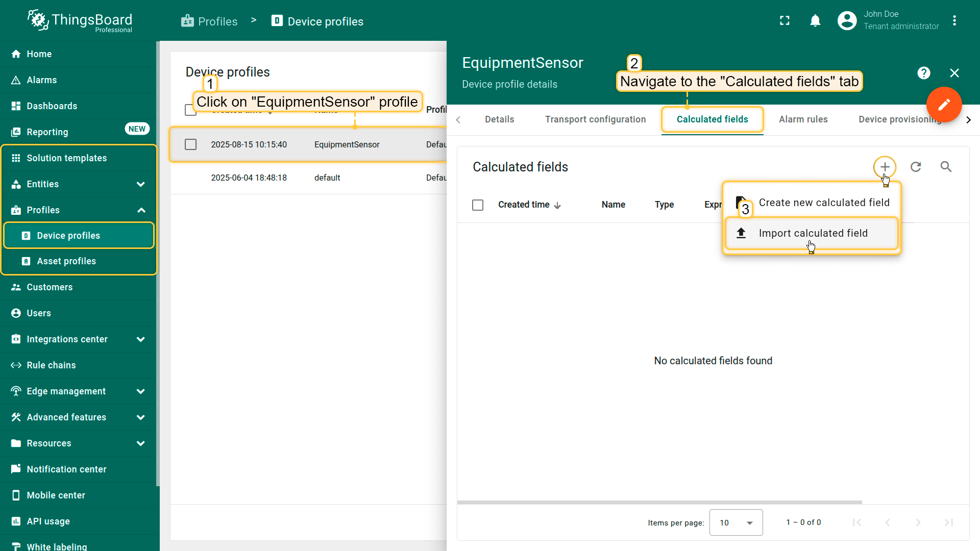The width and height of the screenshot is (980, 551).
Task: Toggle fullscreen mode icon
Action: tap(785, 21)
